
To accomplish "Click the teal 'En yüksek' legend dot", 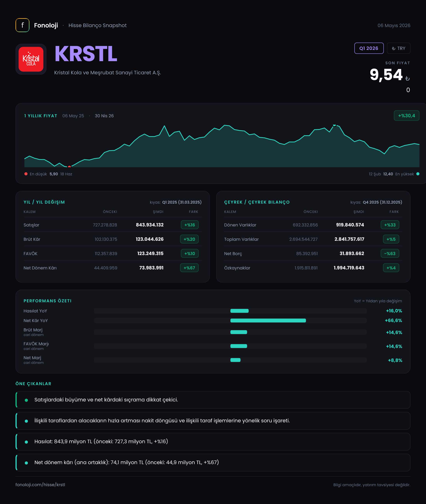I will [x=418, y=174].
